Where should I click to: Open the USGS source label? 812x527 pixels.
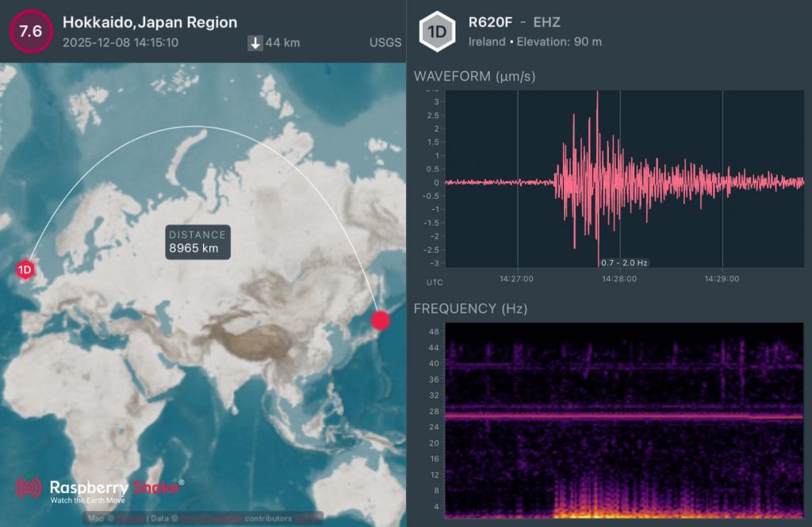385,43
